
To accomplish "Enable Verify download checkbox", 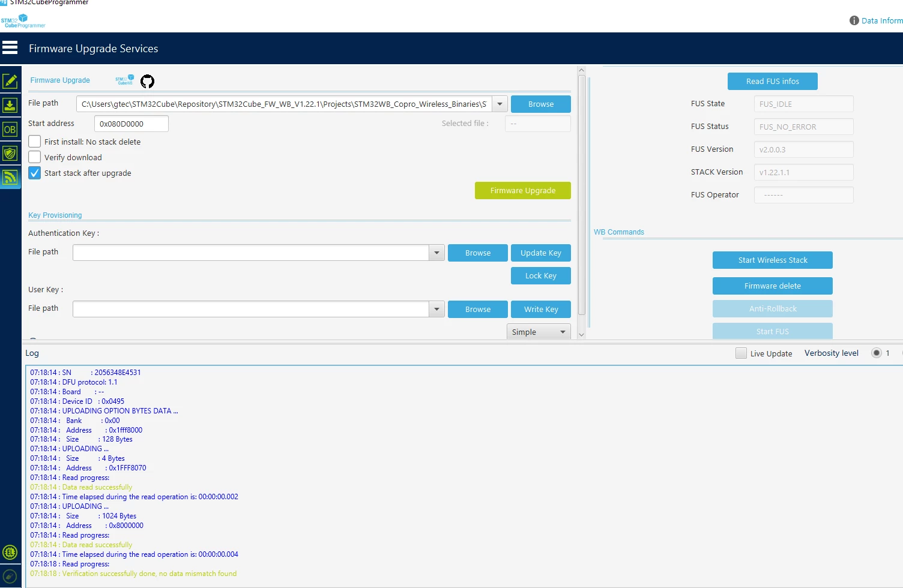I will 35,157.
